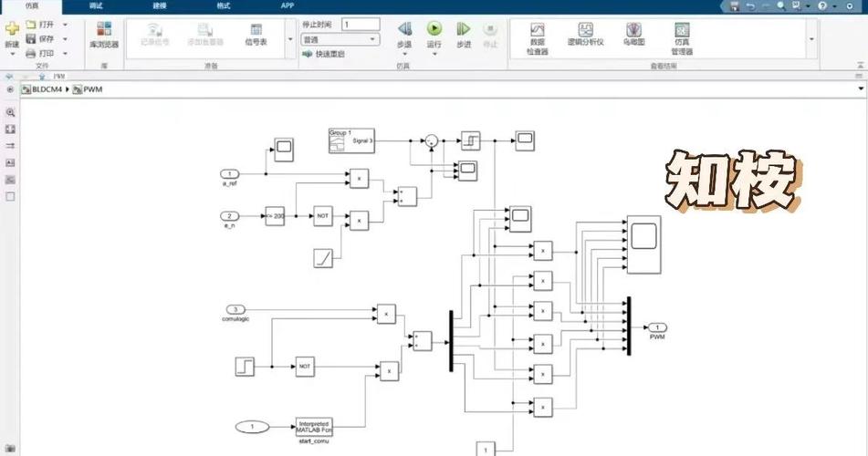This screenshot has width=868, height=456.
Task: Click the 新建 (New) model icon
Action: [x=12, y=33]
